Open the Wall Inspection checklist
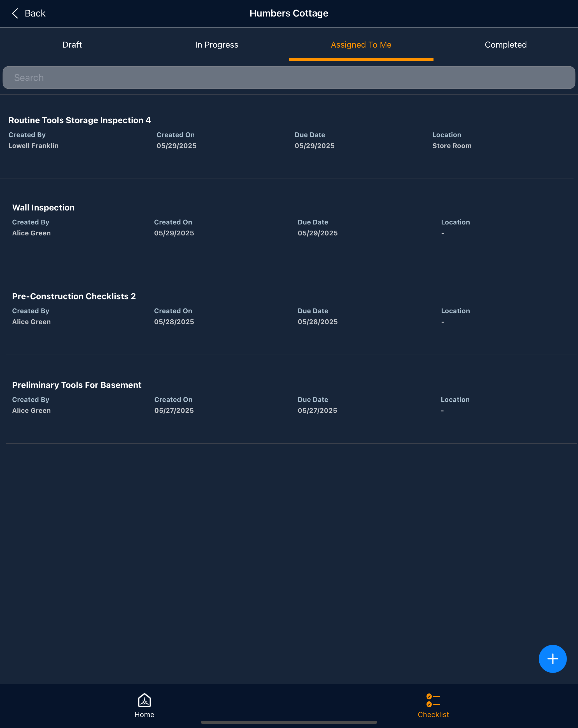 click(x=43, y=208)
